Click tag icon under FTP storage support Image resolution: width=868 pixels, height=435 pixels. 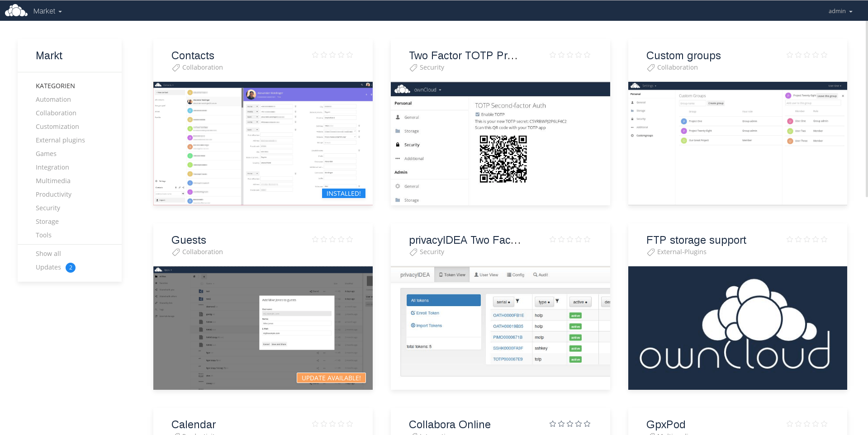651,252
